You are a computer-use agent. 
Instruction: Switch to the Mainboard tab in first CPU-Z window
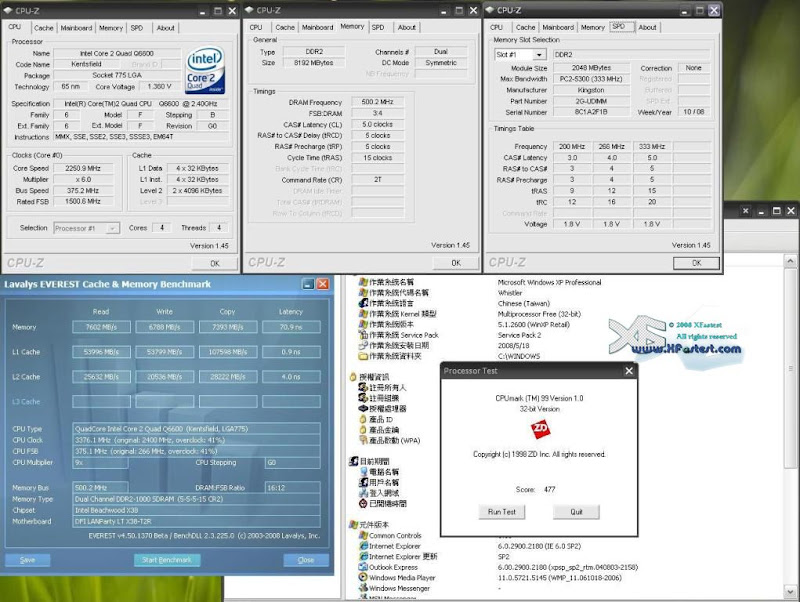click(x=76, y=28)
